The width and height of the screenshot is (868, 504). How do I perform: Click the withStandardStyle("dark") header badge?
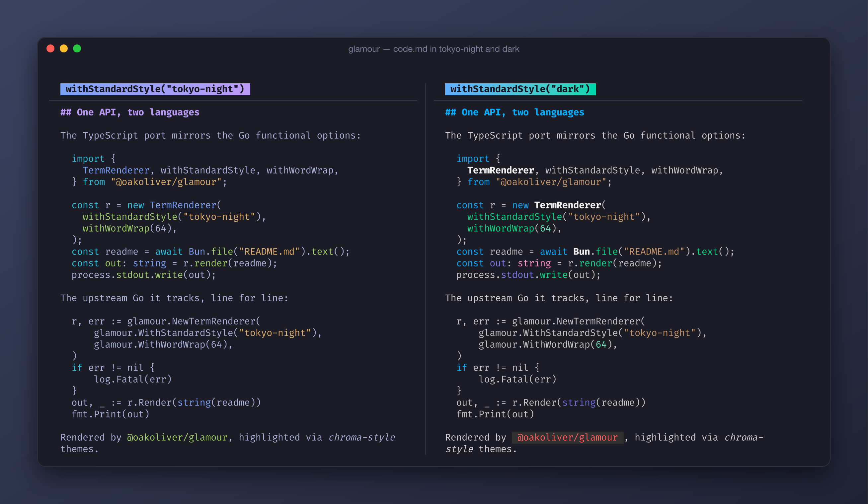pyautogui.click(x=520, y=89)
